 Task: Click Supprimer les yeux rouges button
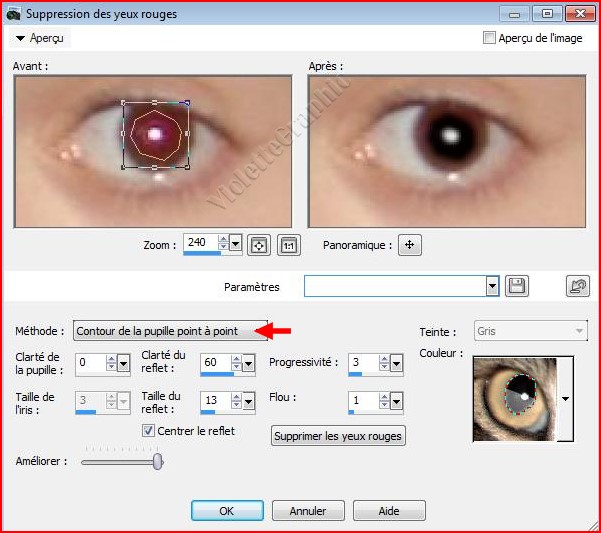point(338,435)
